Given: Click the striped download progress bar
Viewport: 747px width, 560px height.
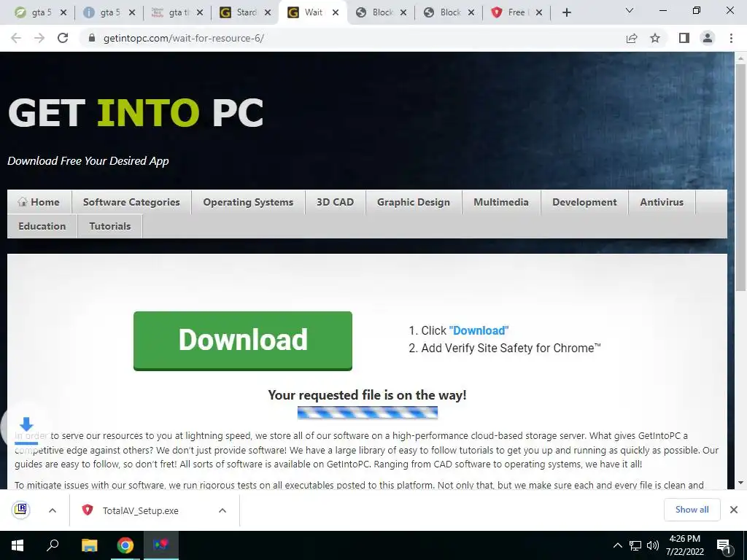Looking at the screenshot, I should [368, 413].
